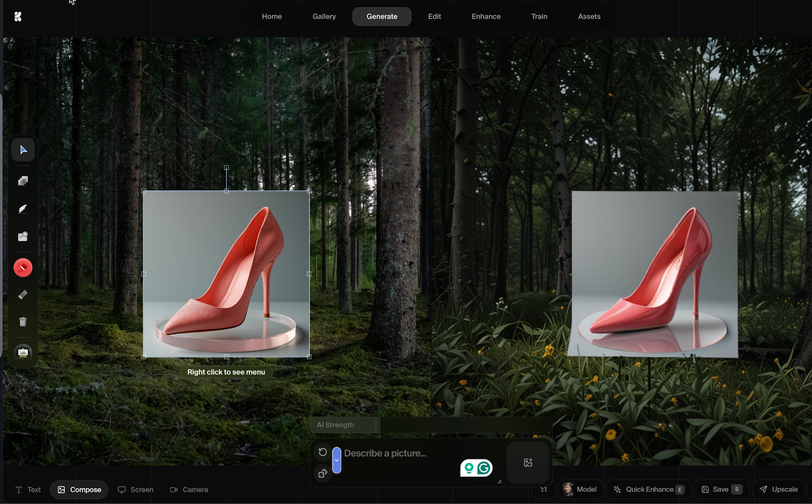Choose the red paint brush tool
Screen dimensions: 812x504
(x=23, y=267)
